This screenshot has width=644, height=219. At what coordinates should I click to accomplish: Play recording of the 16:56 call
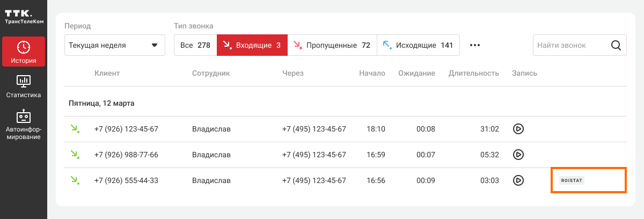(x=518, y=180)
